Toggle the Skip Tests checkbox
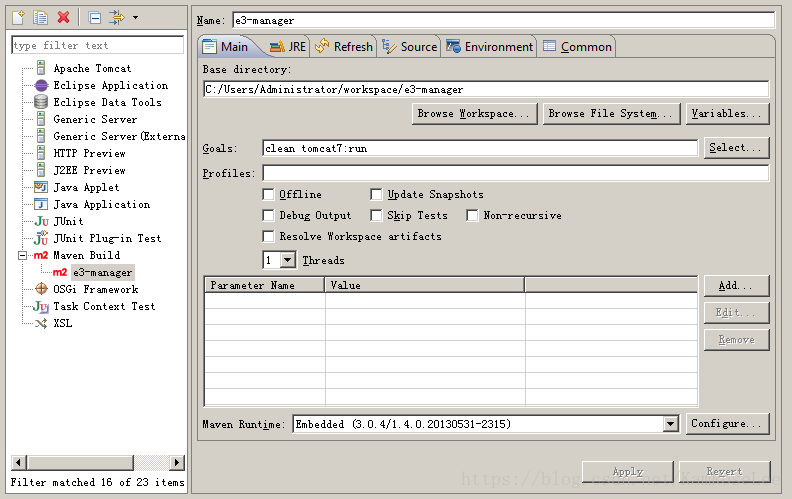Image resolution: width=792 pixels, height=499 pixels. pyautogui.click(x=376, y=216)
